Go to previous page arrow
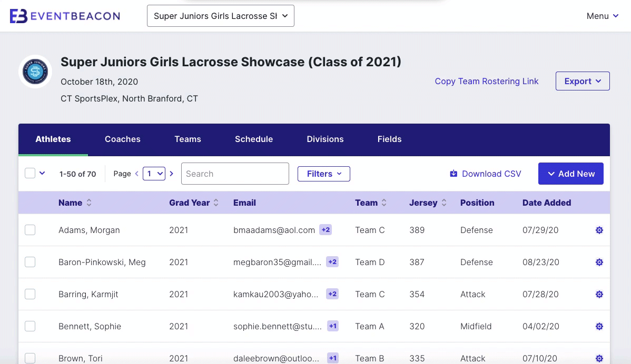The height and width of the screenshot is (364, 631). (x=137, y=174)
